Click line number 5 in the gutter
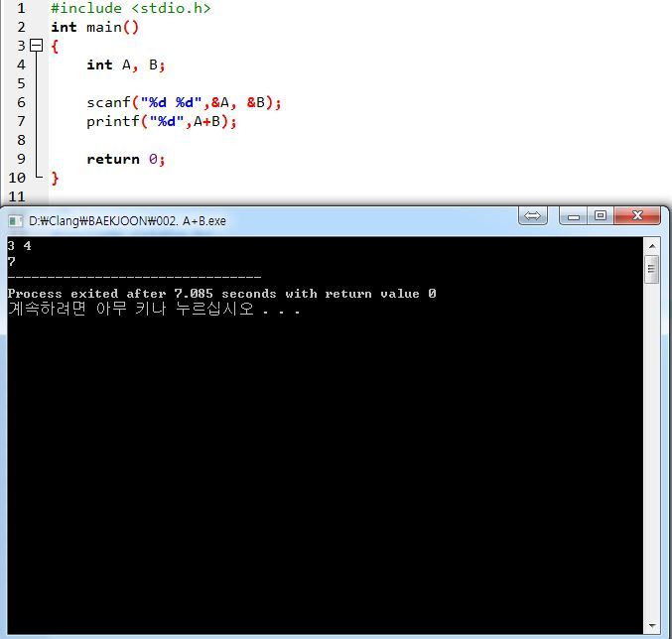This screenshot has width=672, height=639. [21, 83]
